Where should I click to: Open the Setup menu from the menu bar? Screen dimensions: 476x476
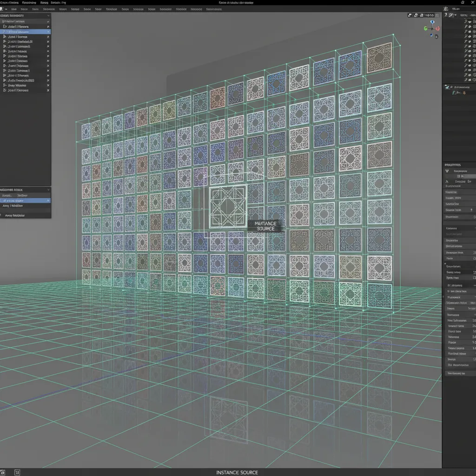[x=45, y=2]
